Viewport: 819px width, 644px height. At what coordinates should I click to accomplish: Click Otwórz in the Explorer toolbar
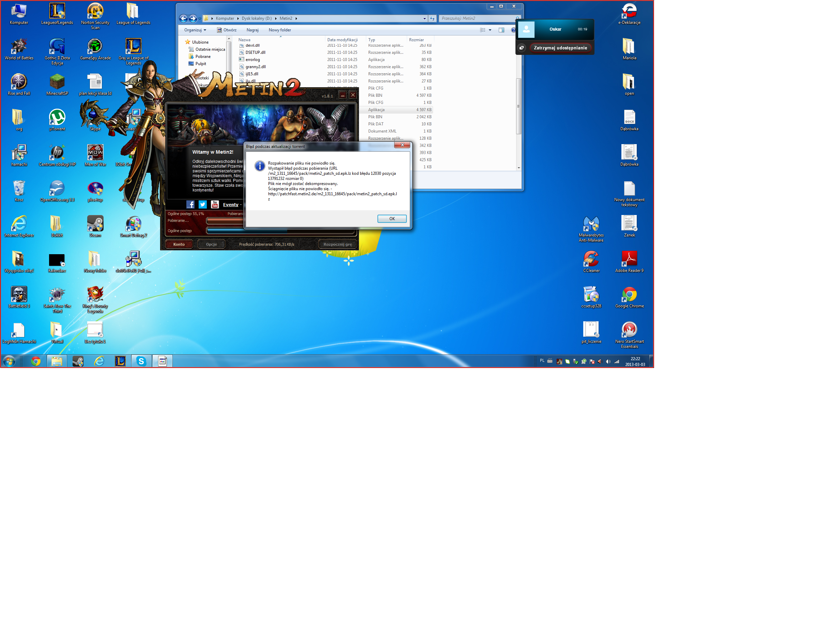227,30
